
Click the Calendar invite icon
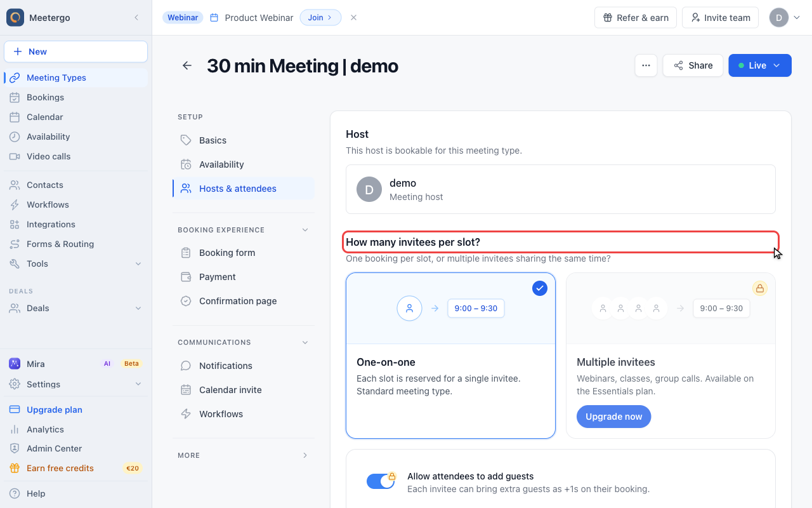pos(186,390)
